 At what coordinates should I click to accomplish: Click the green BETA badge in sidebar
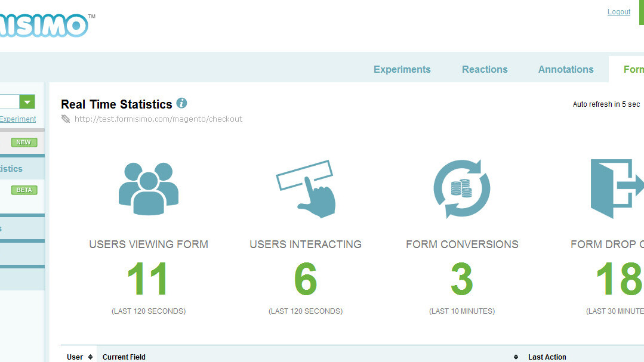24,190
